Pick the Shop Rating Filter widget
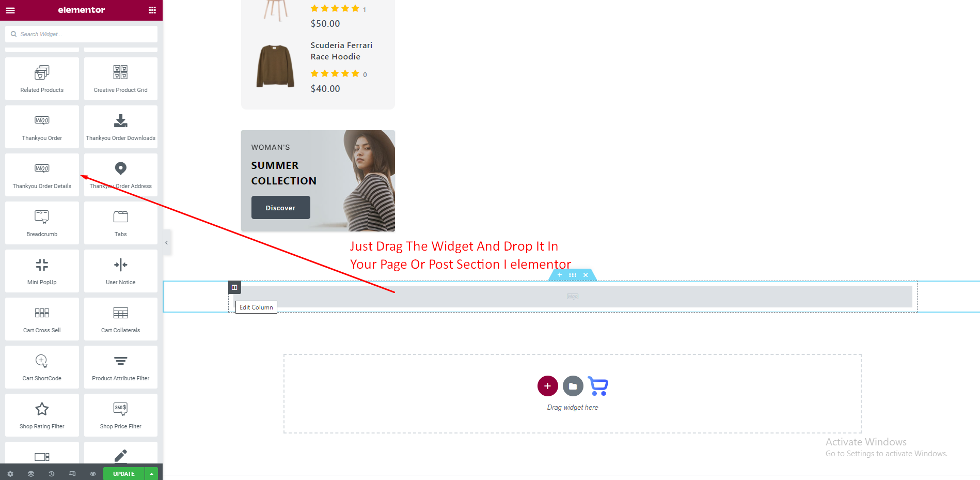The width and height of the screenshot is (980, 480). point(42,415)
